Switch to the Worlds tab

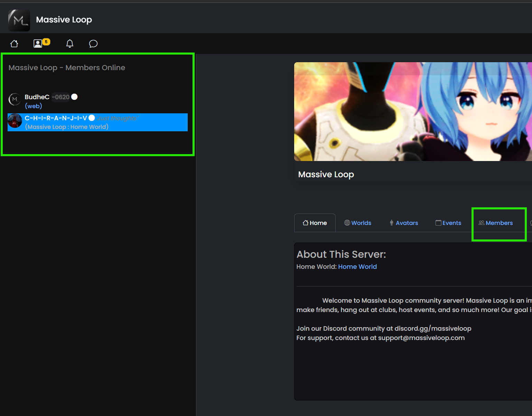[358, 223]
